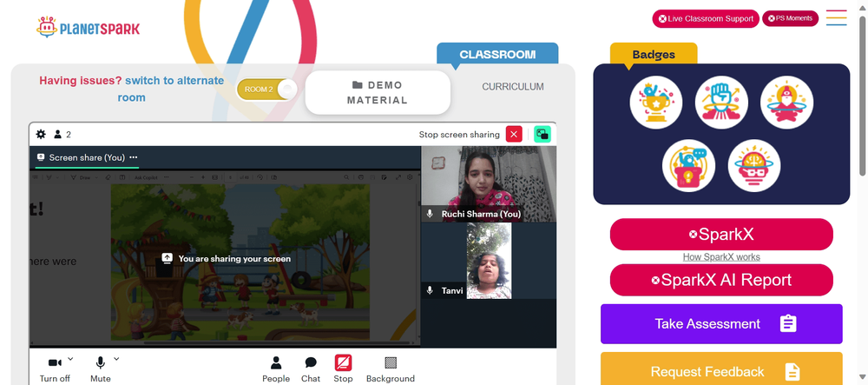
Task: Click the raised fist badge
Action: click(x=721, y=103)
